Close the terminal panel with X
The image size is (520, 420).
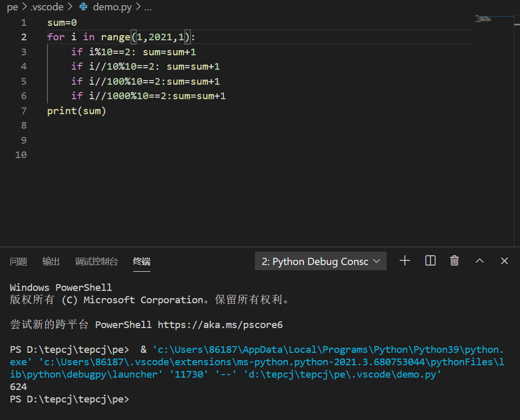click(504, 261)
